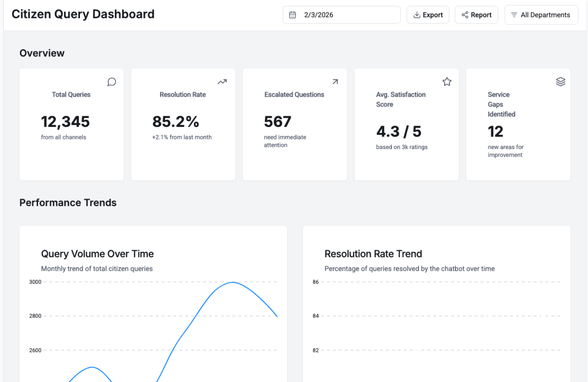The image size is (588, 382).
Task: Click the calendar icon in date field
Action: (x=292, y=15)
